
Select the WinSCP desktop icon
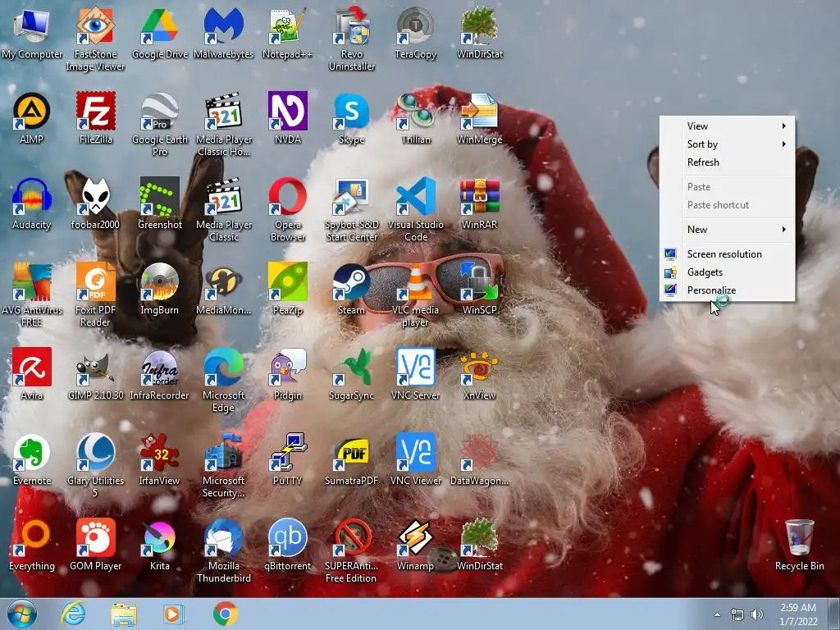[479, 290]
